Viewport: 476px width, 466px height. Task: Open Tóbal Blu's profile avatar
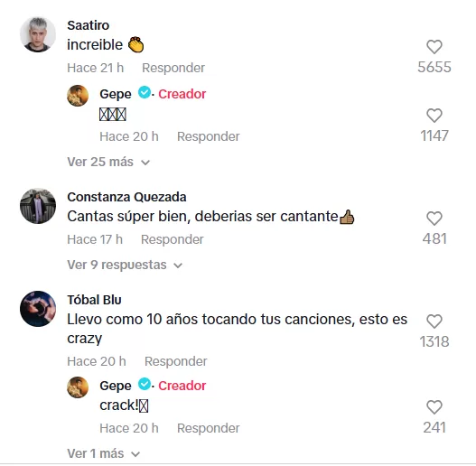click(x=38, y=309)
